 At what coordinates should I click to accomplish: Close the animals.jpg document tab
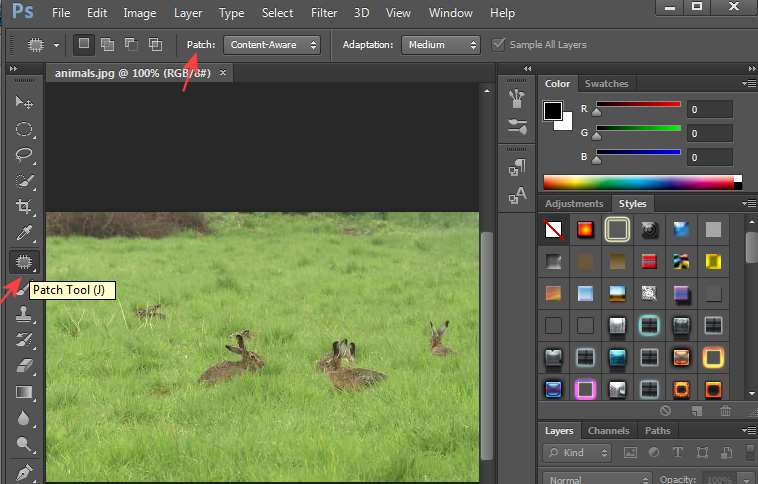pos(223,73)
